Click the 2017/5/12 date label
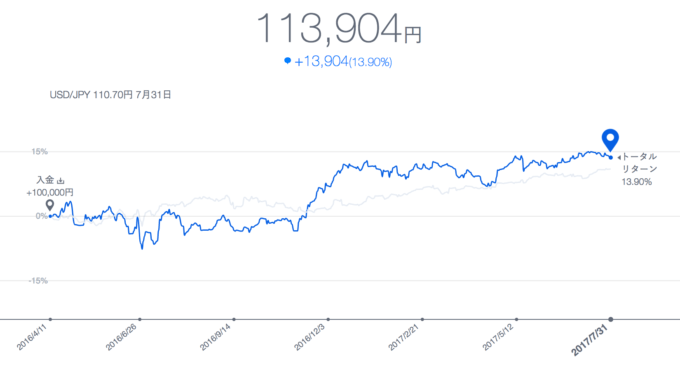The width and height of the screenshot is (680, 378). coord(498,337)
